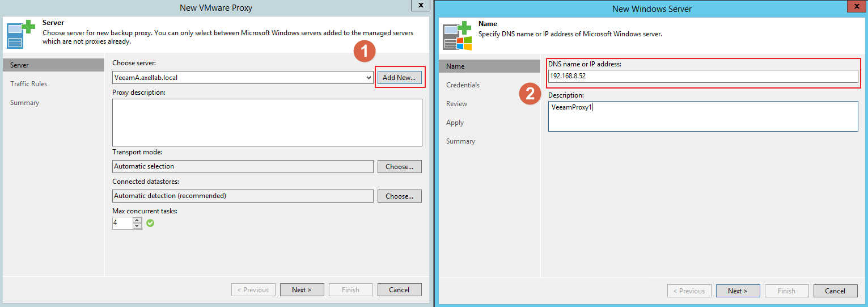The width and height of the screenshot is (868, 307).
Task: Click Next in the New Windows Server dialog
Action: tap(737, 291)
